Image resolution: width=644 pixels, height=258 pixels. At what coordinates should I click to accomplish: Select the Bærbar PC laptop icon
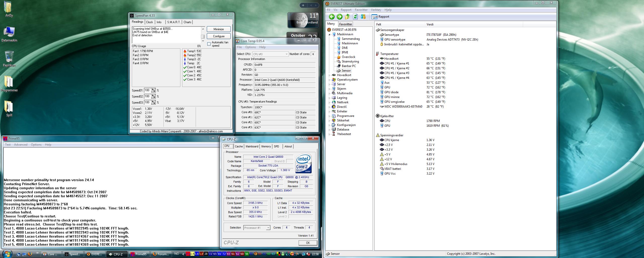coord(339,66)
